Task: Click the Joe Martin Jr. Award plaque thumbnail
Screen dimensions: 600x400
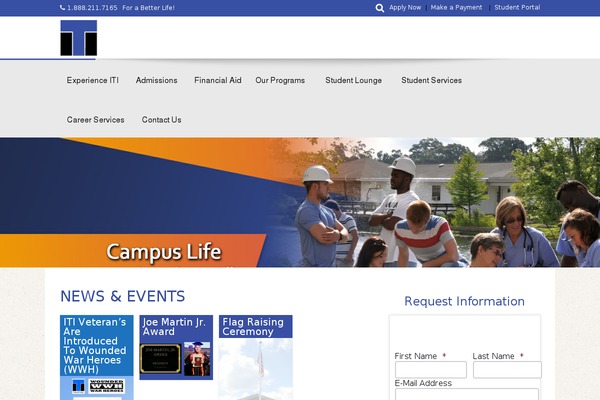Action: click(160, 359)
